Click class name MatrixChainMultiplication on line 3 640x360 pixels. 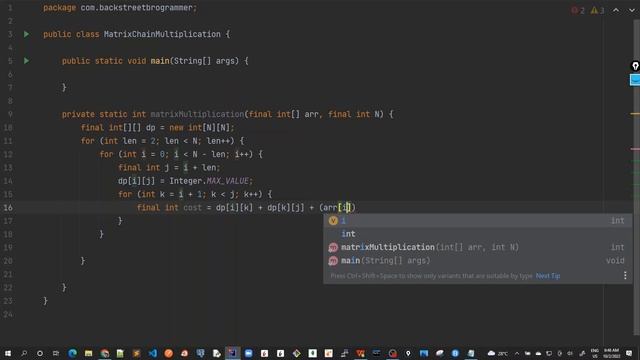click(162, 34)
